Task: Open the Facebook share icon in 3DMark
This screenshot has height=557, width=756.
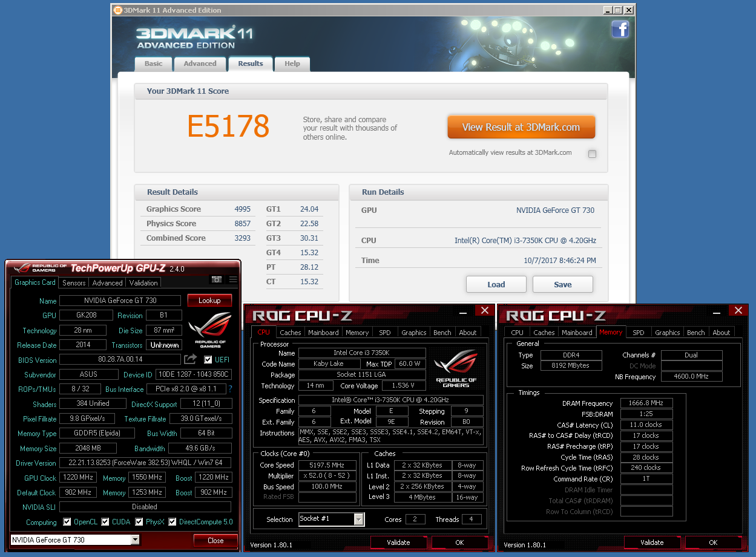Action: coord(620,29)
